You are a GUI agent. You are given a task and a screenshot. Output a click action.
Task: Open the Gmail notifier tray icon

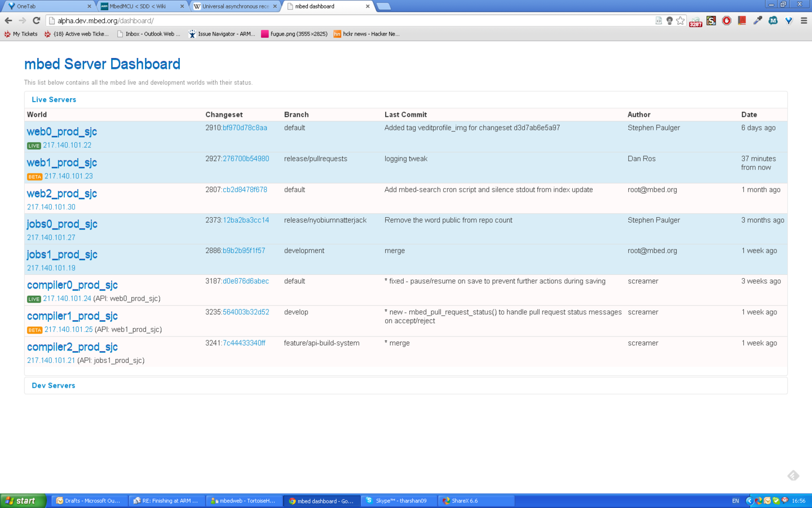785,501
